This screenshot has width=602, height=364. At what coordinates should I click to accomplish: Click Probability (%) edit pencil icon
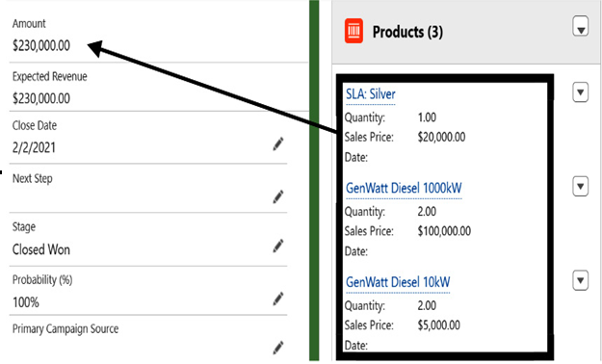(x=278, y=299)
